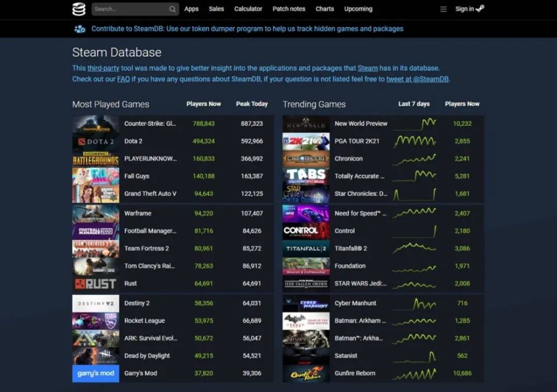Open the Dota 2 game title

(x=133, y=141)
